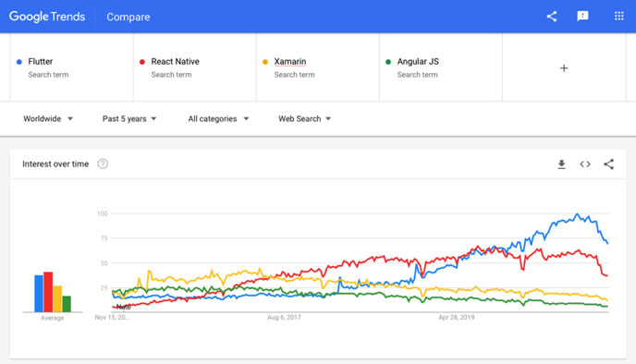The width and height of the screenshot is (636, 364).
Task: Select the Flutter search term box
Action: 71,67
